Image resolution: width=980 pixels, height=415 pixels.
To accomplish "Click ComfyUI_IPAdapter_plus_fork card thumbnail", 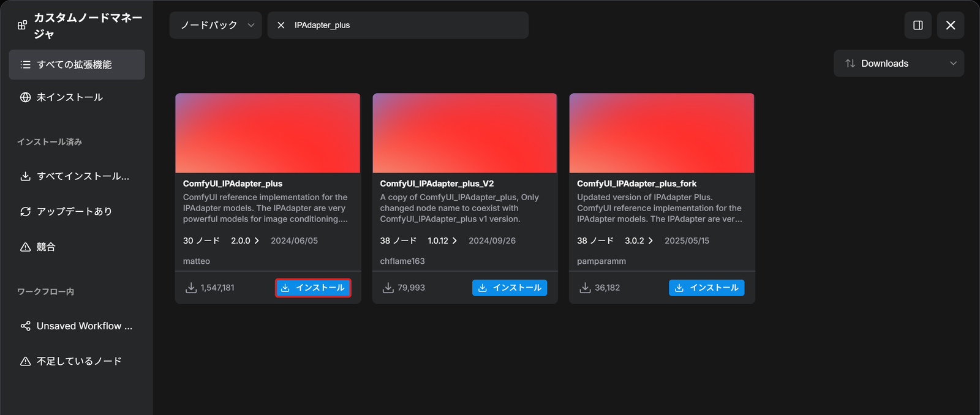I will [x=661, y=133].
